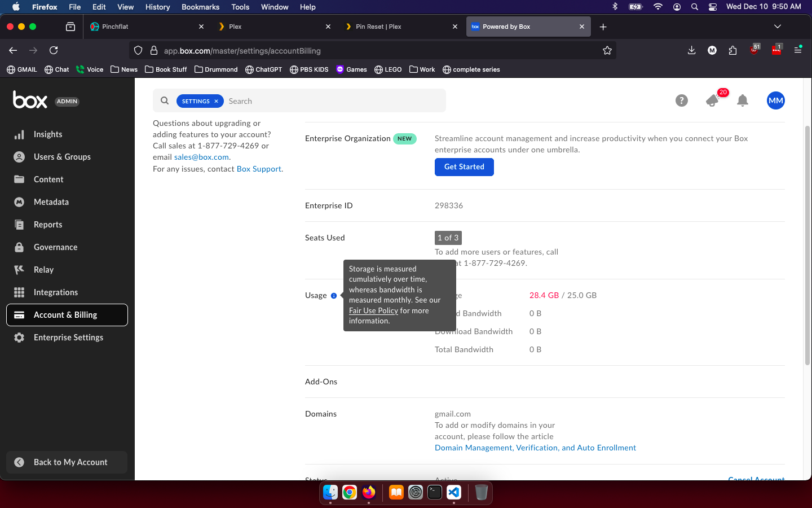The width and height of the screenshot is (812, 508).
Task: Open the Insights sidebar section
Action: click(48, 134)
